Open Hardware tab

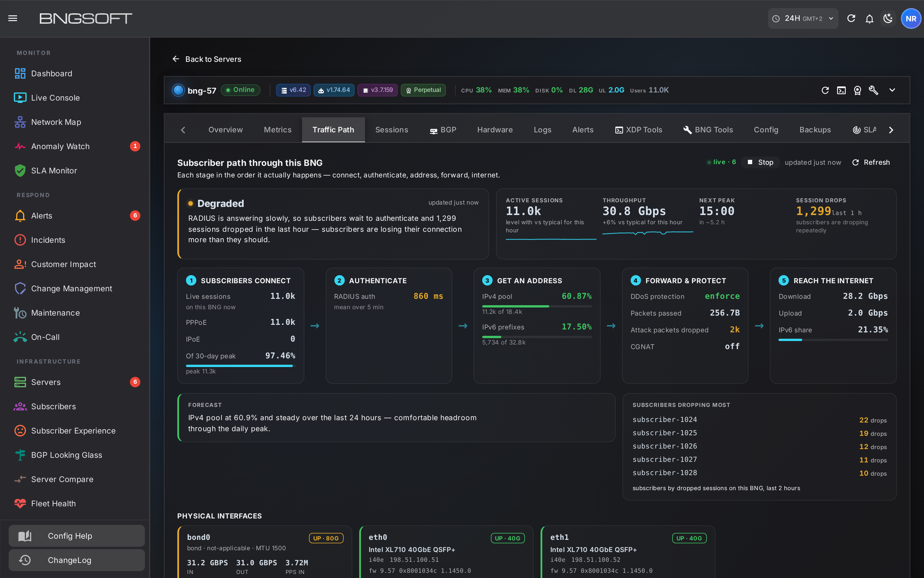(495, 130)
